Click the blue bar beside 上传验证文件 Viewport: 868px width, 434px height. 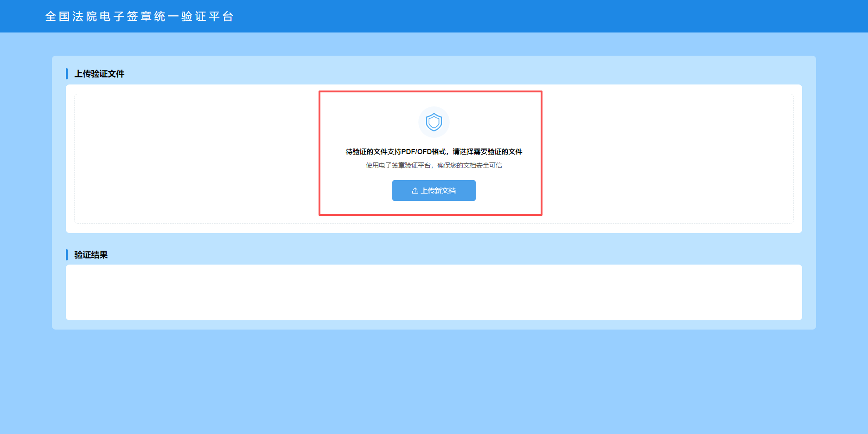pos(67,74)
